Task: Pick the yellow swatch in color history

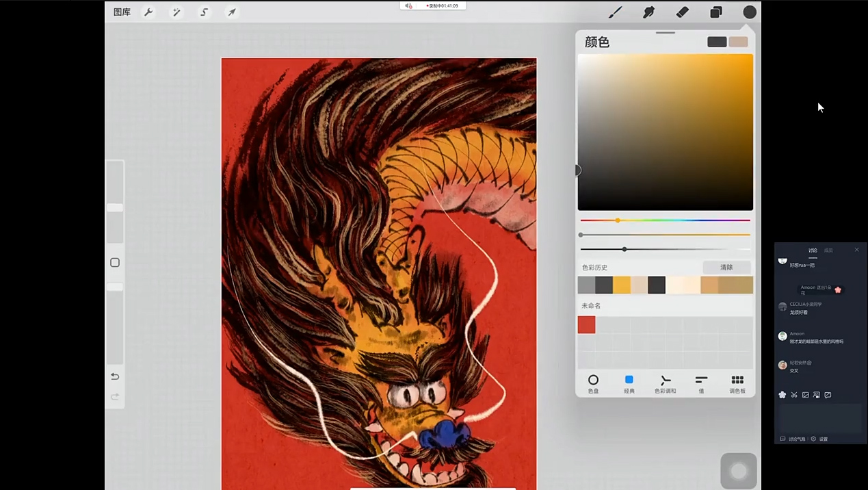Action: pos(622,285)
